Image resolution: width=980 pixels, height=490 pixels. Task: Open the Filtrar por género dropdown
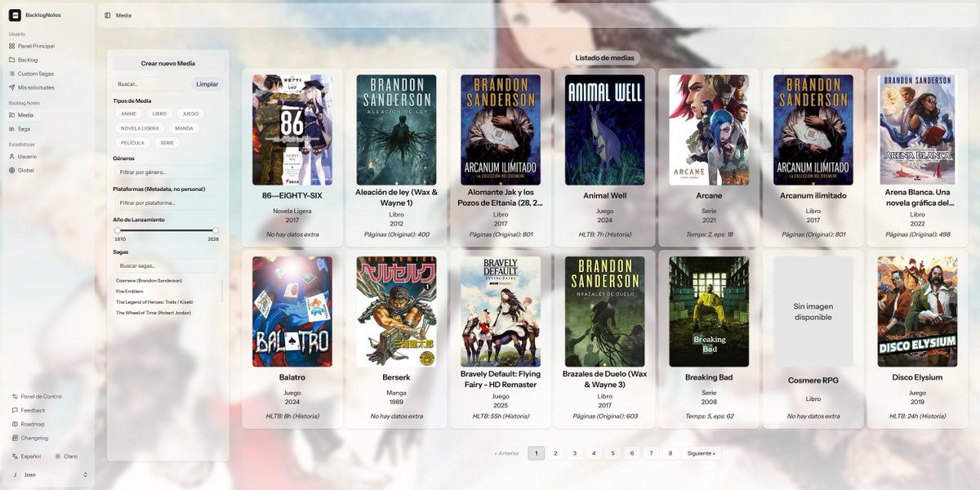(165, 172)
